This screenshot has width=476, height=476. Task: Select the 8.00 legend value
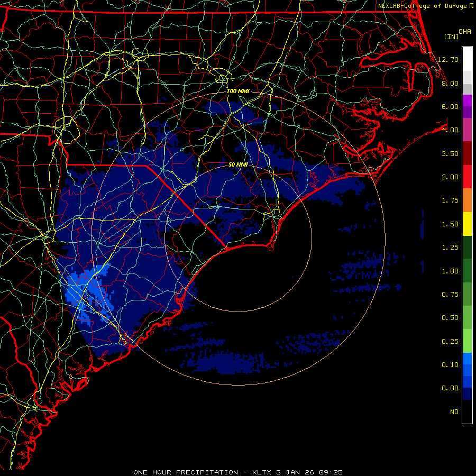click(x=450, y=83)
